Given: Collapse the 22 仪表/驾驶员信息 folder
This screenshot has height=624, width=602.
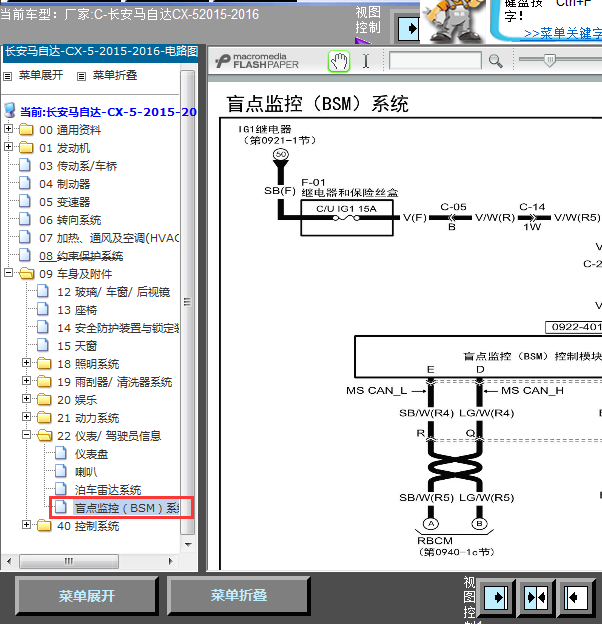Looking at the screenshot, I should coord(26,435).
